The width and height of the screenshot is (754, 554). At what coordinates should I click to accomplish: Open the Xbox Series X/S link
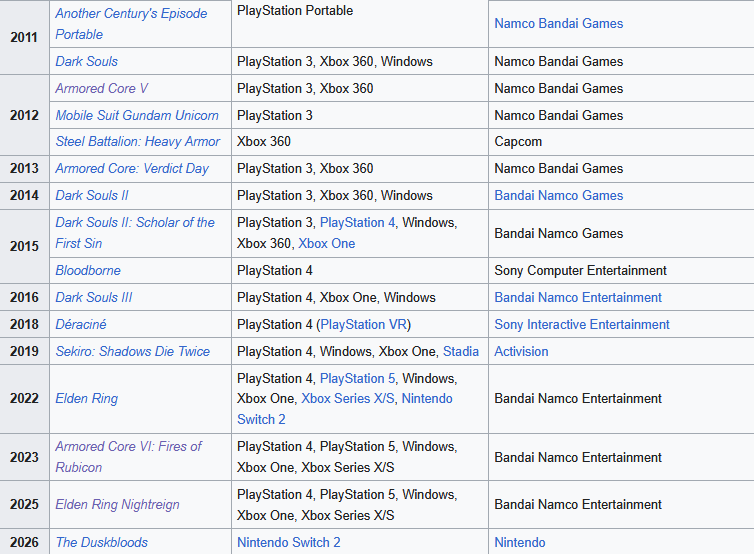[x=347, y=398]
